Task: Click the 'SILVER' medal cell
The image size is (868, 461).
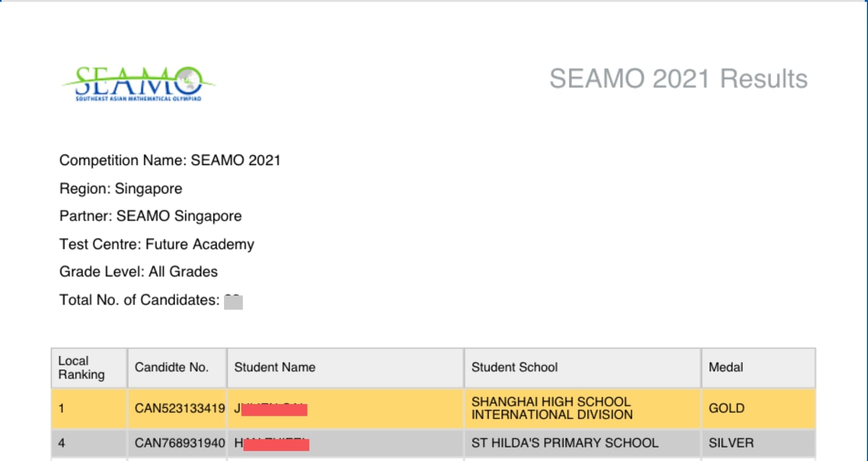Action: tap(758, 443)
